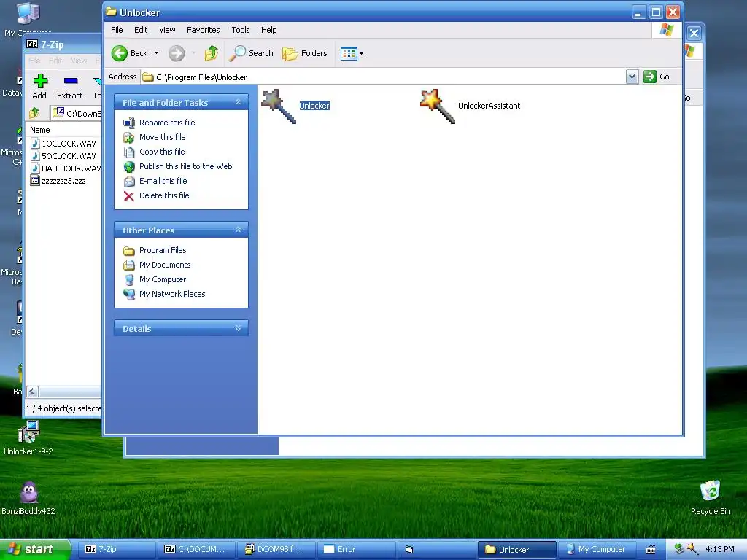Switch to 7-Zip taskbar button
Screen dimensions: 747x560
click(117, 550)
